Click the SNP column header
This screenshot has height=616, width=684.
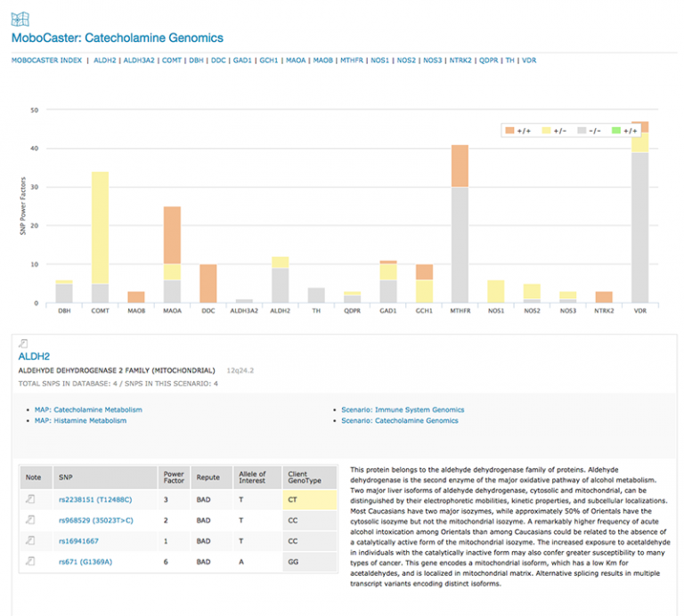105,477
